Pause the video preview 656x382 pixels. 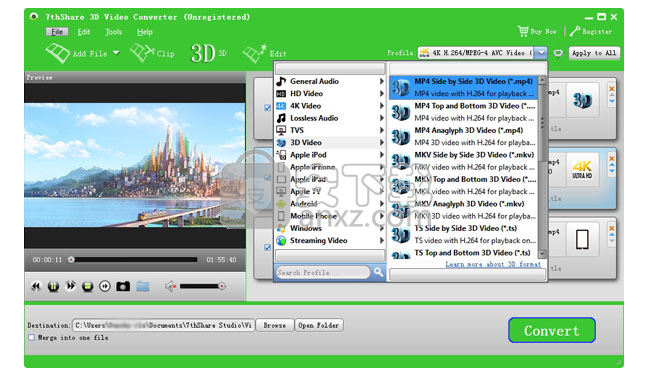click(x=53, y=286)
